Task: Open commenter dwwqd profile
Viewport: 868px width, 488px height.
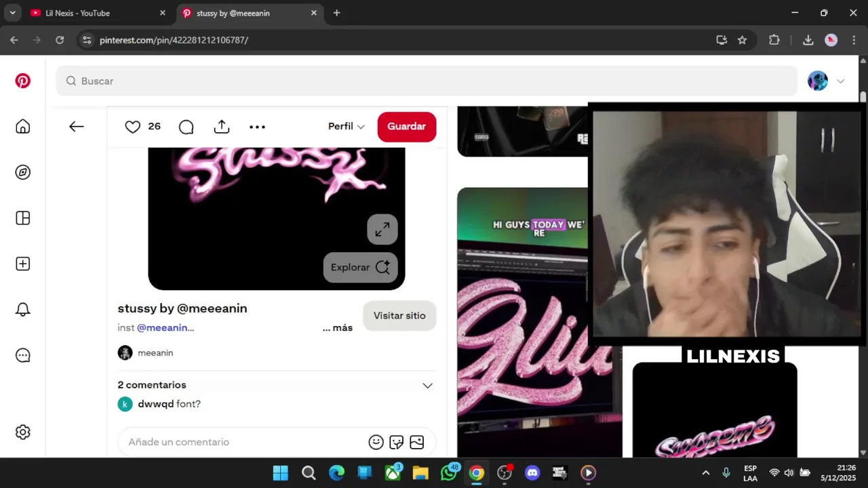Action: [x=156, y=404]
